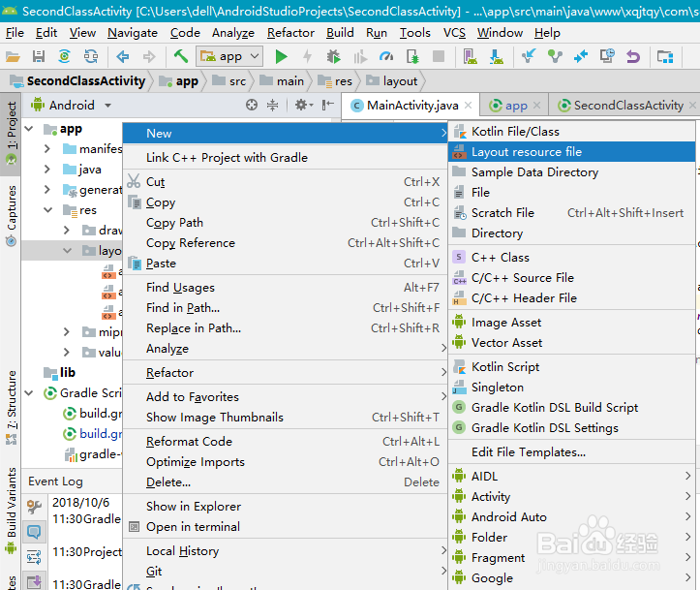Toggle the Captures tool window tab
Screen dimensions: 700x590
click(x=11, y=216)
